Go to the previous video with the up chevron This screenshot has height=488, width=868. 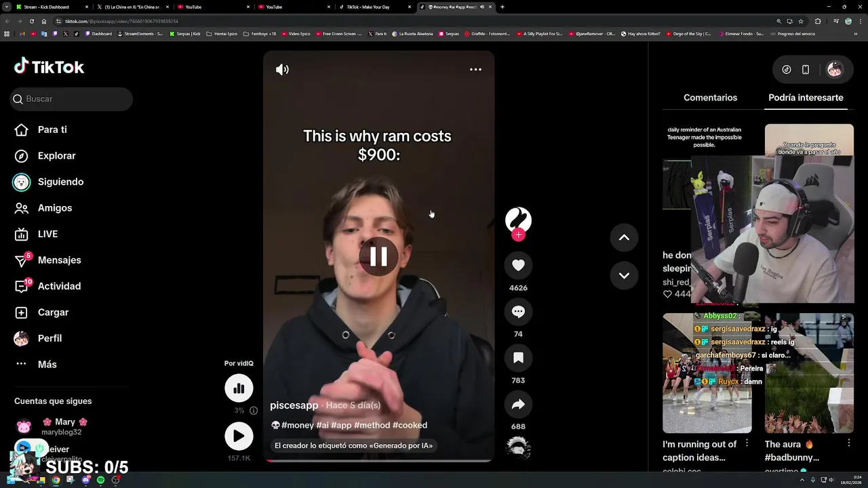click(x=624, y=237)
